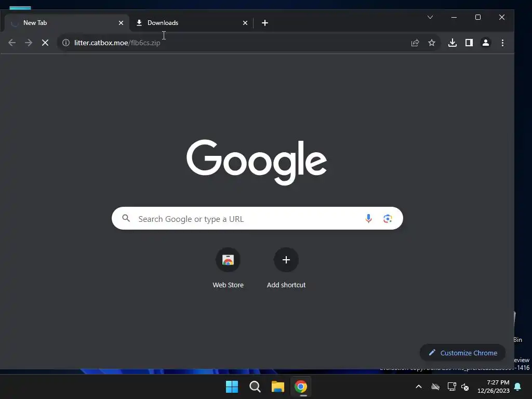Click the Google search box
Viewport: 532px width, 399px height.
[257, 218]
